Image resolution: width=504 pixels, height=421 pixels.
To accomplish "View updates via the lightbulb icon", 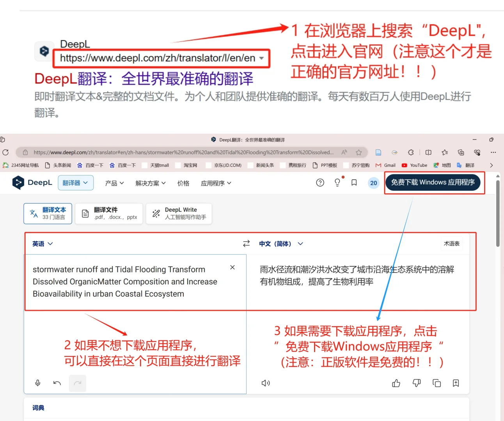I will pos(337,182).
